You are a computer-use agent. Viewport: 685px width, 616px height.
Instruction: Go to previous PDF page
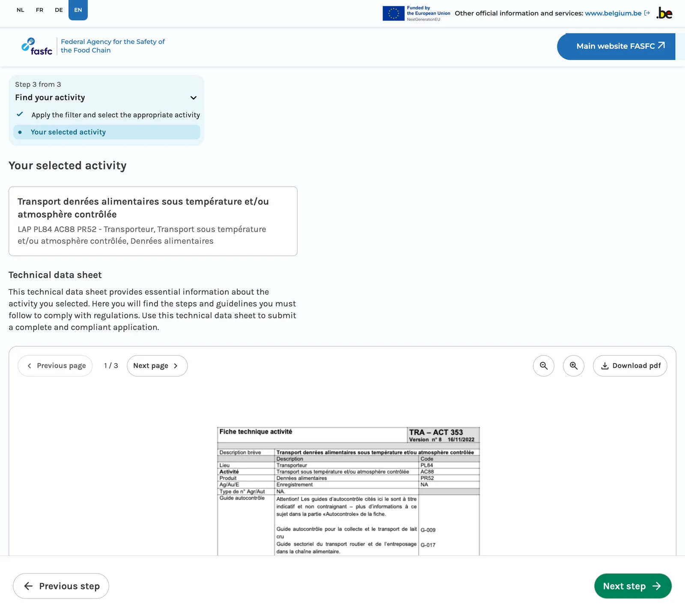coord(55,366)
